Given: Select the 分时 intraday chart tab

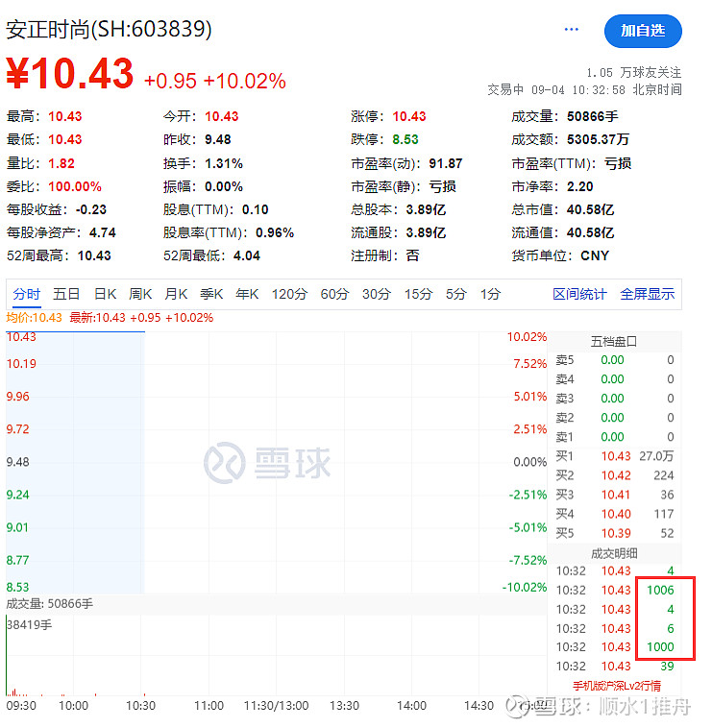Looking at the screenshot, I should 27,294.
